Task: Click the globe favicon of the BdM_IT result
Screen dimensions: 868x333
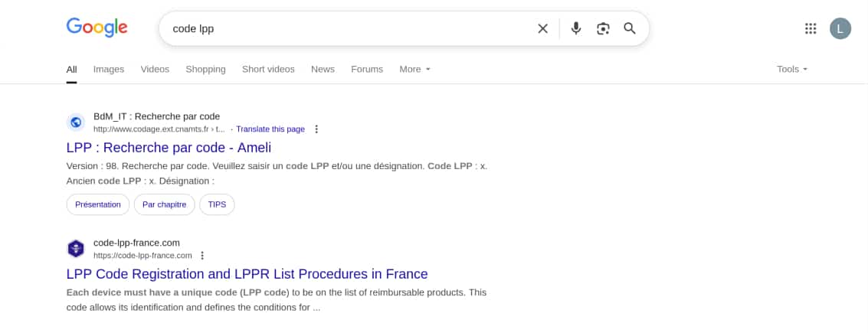Action: tap(76, 122)
